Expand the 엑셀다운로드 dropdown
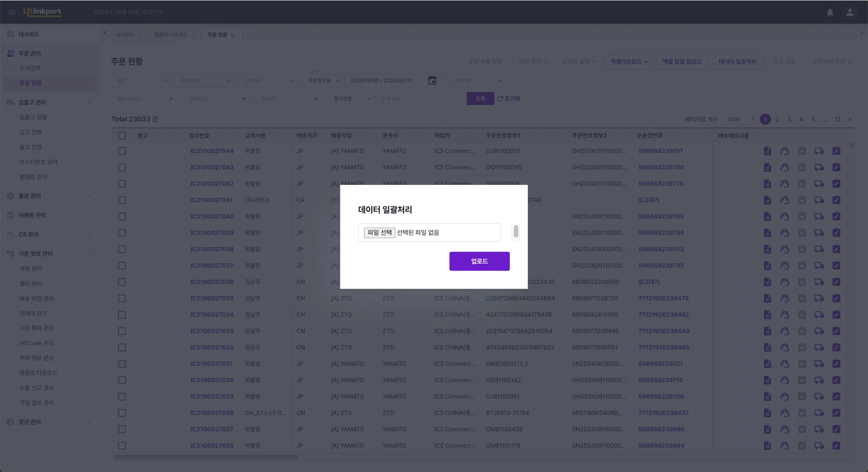The width and height of the screenshot is (868, 472). pyautogui.click(x=629, y=61)
